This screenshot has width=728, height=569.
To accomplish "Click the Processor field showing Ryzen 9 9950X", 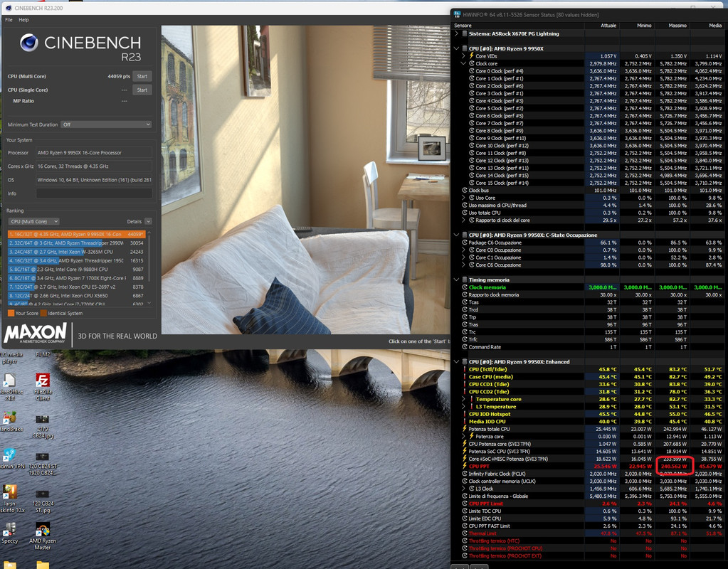I will pyautogui.click(x=94, y=153).
